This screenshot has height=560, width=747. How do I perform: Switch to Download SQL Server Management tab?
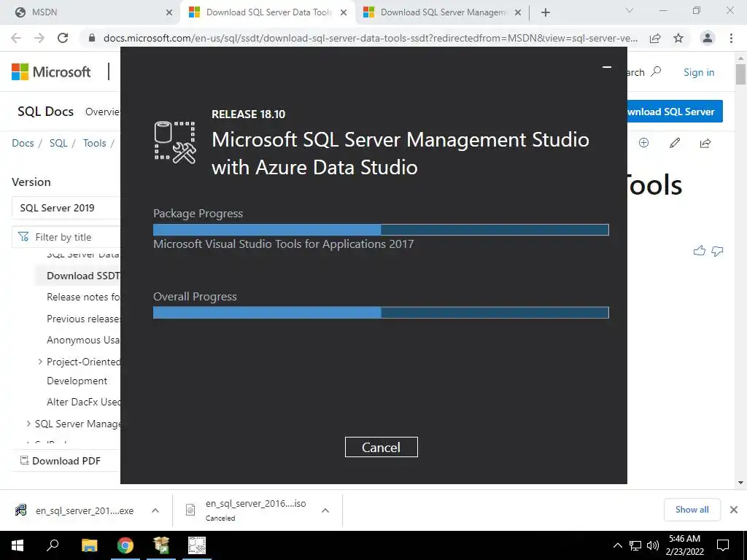pyautogui.click(x=443, y=12)
